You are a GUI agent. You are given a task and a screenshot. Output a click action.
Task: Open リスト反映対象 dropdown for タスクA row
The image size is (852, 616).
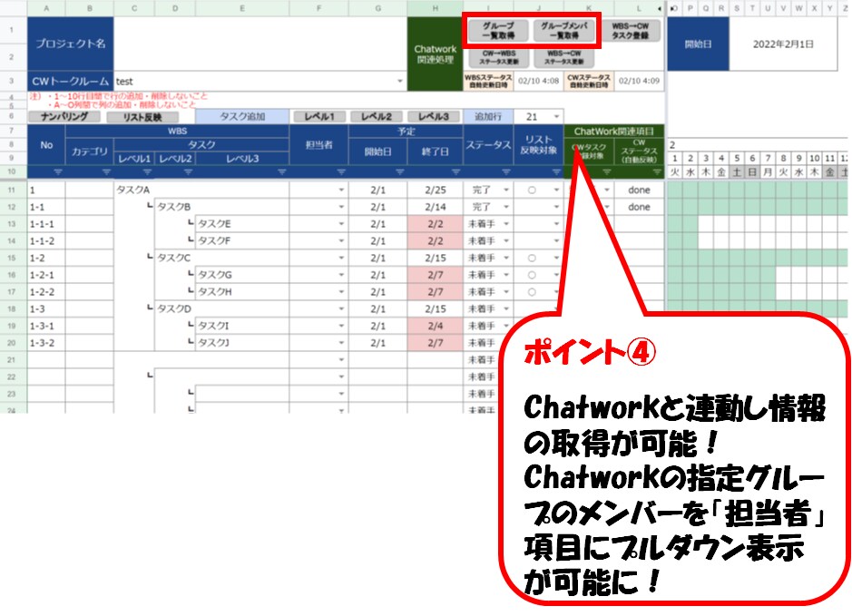[x=556, y=191]
